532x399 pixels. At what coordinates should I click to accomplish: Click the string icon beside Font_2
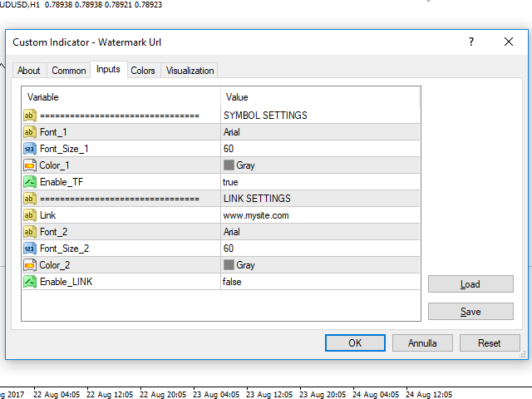click(x=30, y=232)
